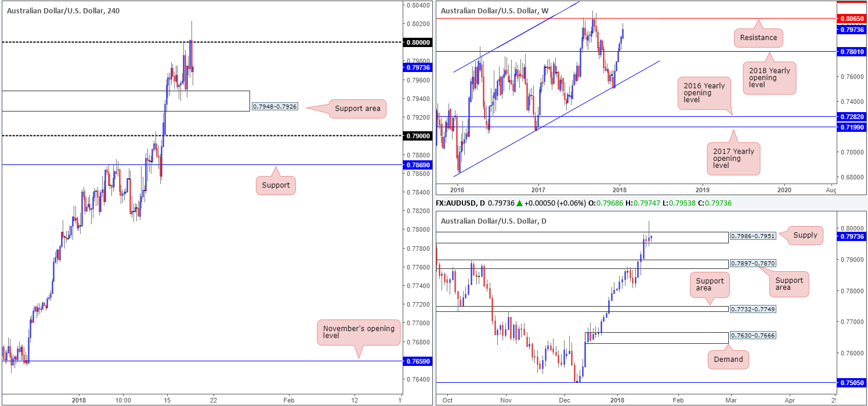Image resolution: width=868 pixels, height=406 pixels.
Task: Select the 0.75050 price label on the daily chart
Action: (x=852, y=383)
